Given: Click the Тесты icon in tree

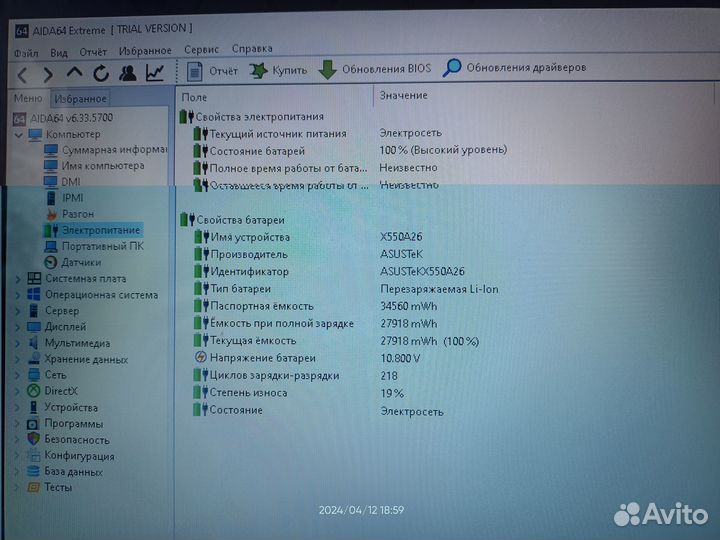Looking at the screenshot, I should tap(33, 487).
